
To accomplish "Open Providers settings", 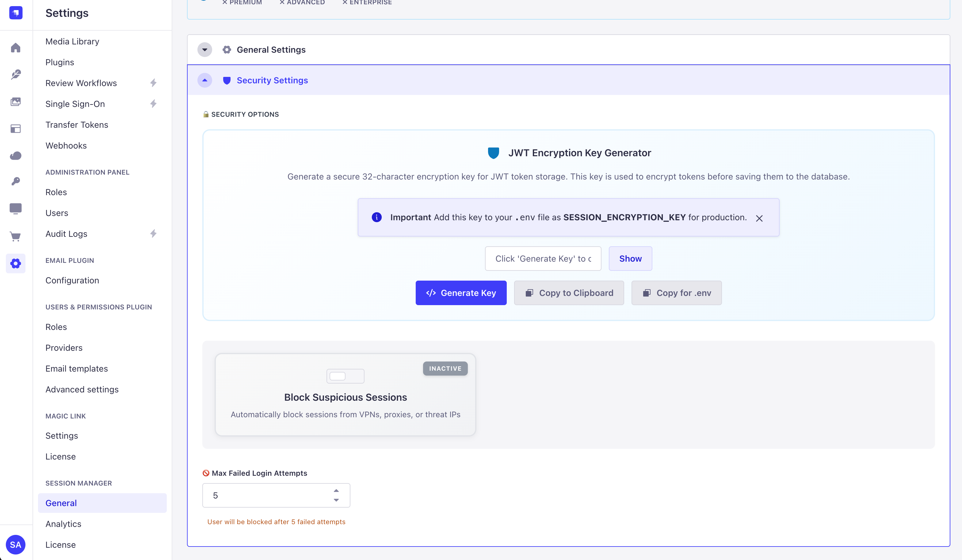I will click(64, 347).
